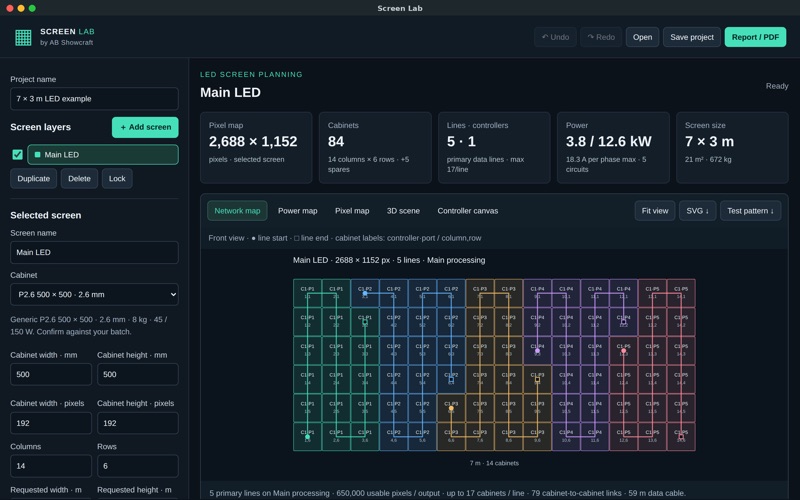
Task: Generate the Report / PDF
Action: tap(755, 37)
